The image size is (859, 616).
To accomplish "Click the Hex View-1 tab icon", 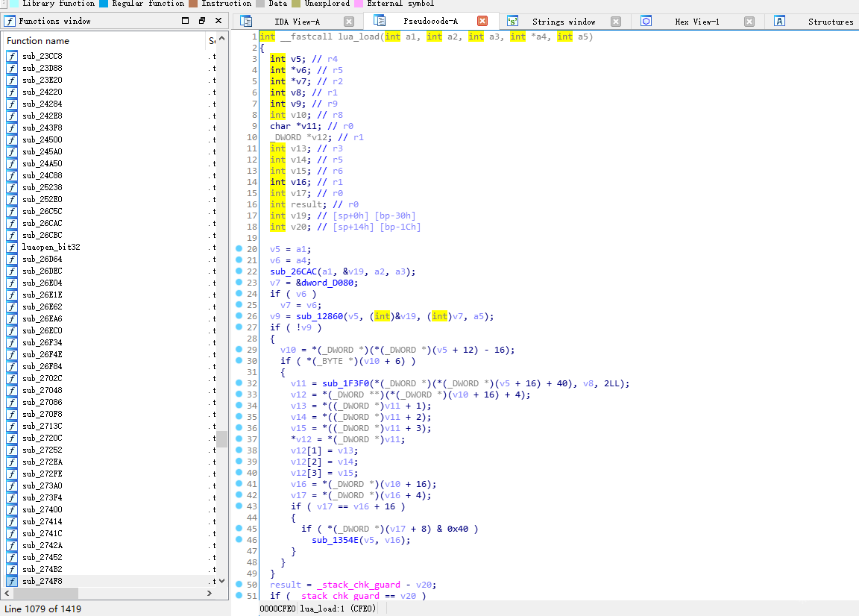I will 646,22.
